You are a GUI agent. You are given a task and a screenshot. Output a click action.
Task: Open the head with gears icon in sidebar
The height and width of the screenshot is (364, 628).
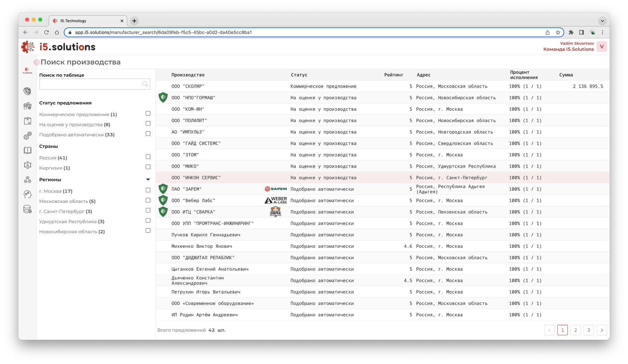click(27, 195)
